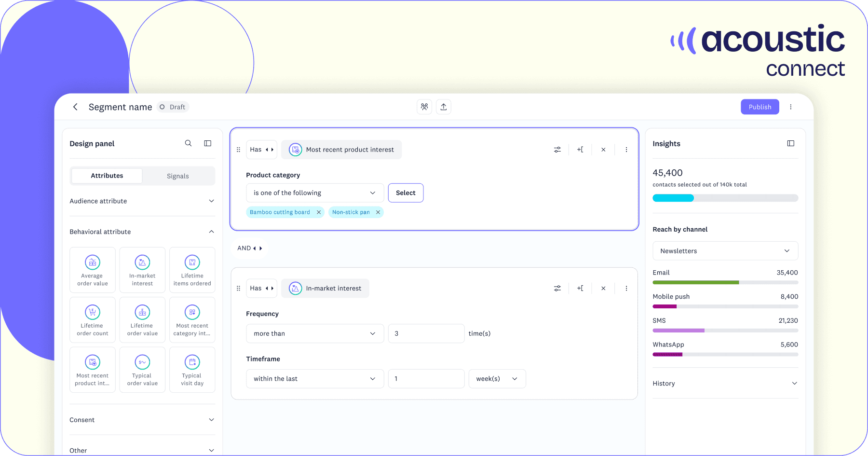Viewport: 868px width, 456px height.
Task: Open the audience contacts icon in header
Action: (x=424, y=107)
